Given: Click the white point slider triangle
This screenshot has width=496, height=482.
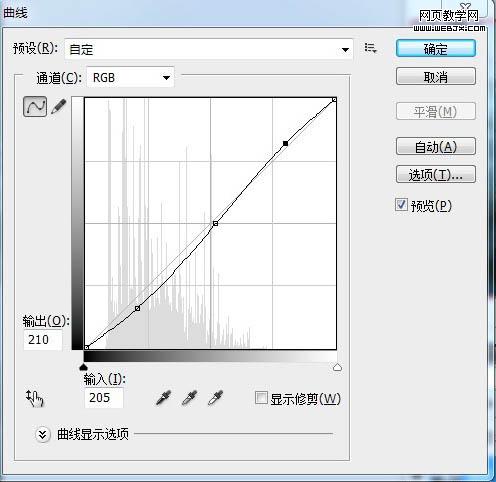Looking at the screenshot, I should click(x=337, y=367).
